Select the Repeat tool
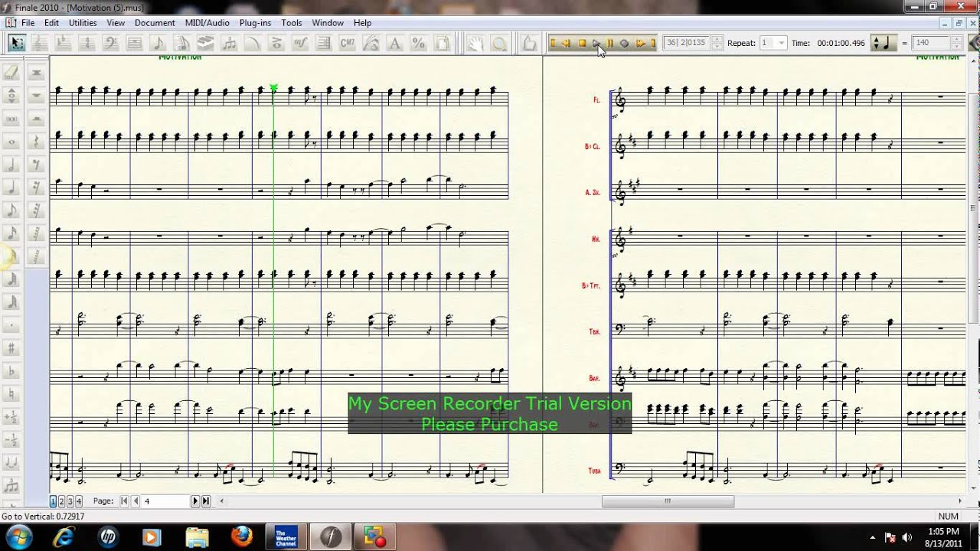This screenshot has height=551, width=980. tap(324, 43)
